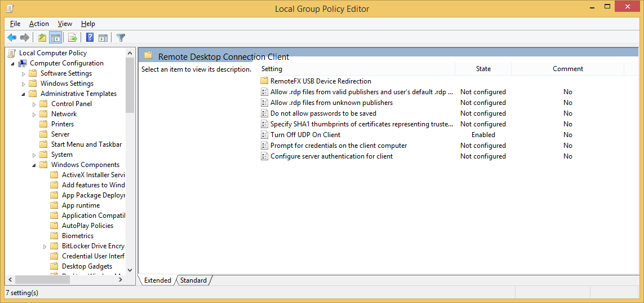Select the ActiveX Installer Service tree item
Viewport: 644px width, 303px height.
click(x=93, y=175)
